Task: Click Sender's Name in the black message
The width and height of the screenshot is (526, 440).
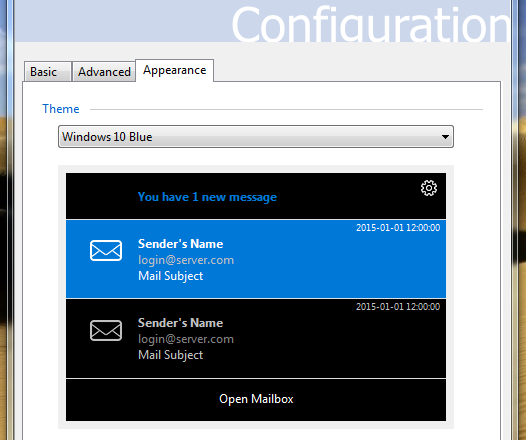Action: pos(180,323)
